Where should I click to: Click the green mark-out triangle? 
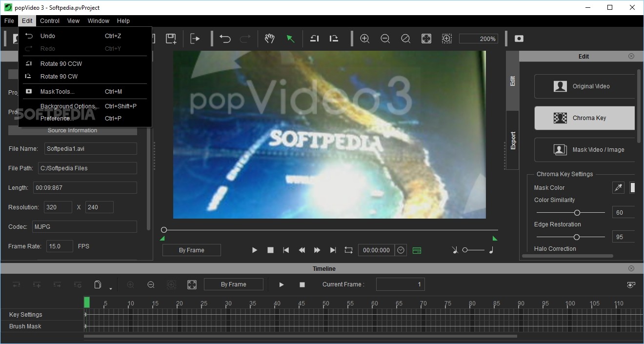[x=495, y=239]
